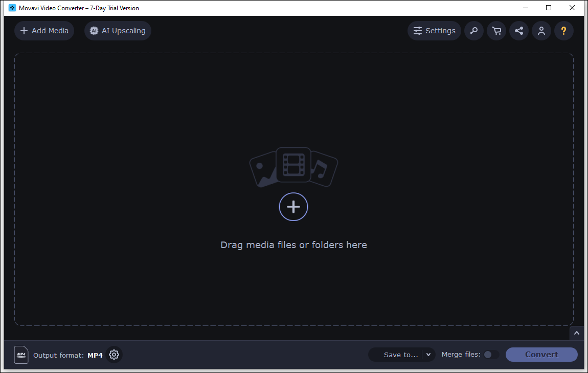Open the Settings menu
Image resolution: width=588 pixels, height=373 pixels.
coord(434,31)
